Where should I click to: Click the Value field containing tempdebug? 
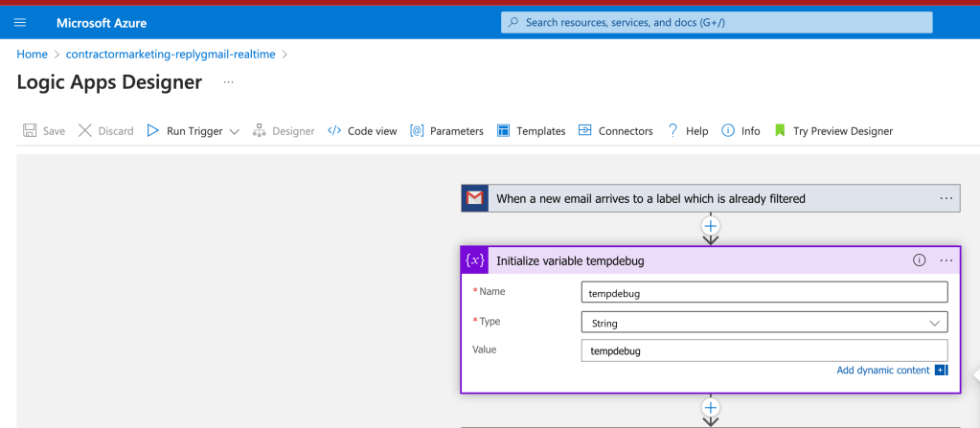[x=764, y=350]
